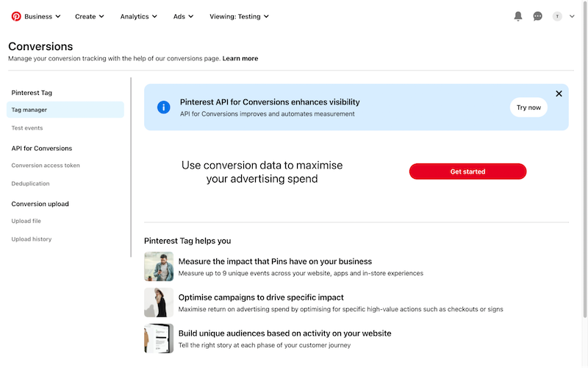This screenshot has width=588, height=368.
Task: Click the man with phone thumbnail
Action: [x=159, y=266]
